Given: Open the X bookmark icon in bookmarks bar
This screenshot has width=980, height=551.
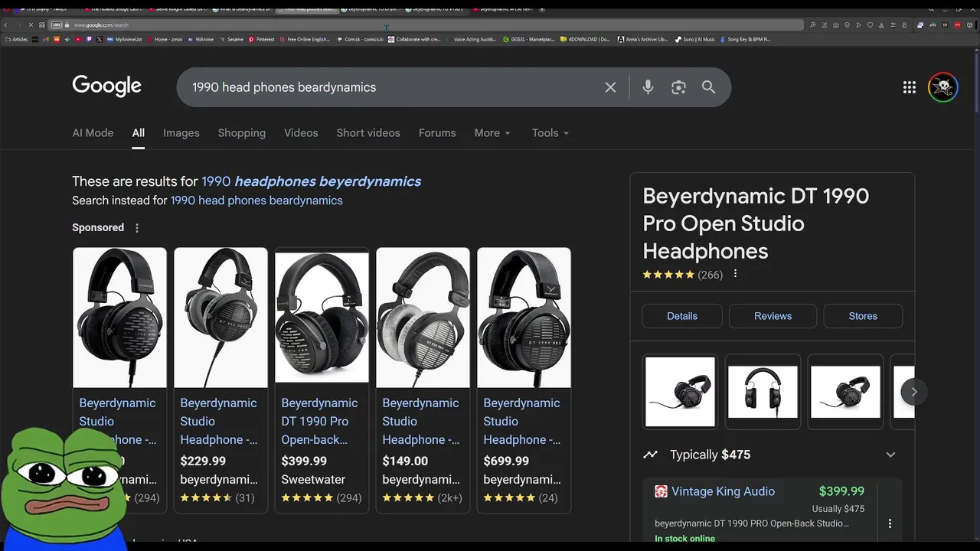Looking at the screenshot, I should coord(100,39).
